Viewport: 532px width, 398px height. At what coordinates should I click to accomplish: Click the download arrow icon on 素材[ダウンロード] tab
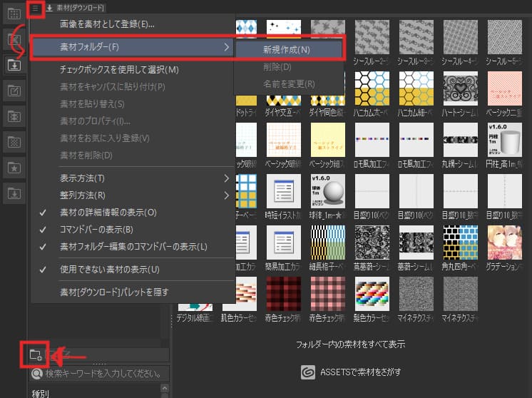pos(49,8)
